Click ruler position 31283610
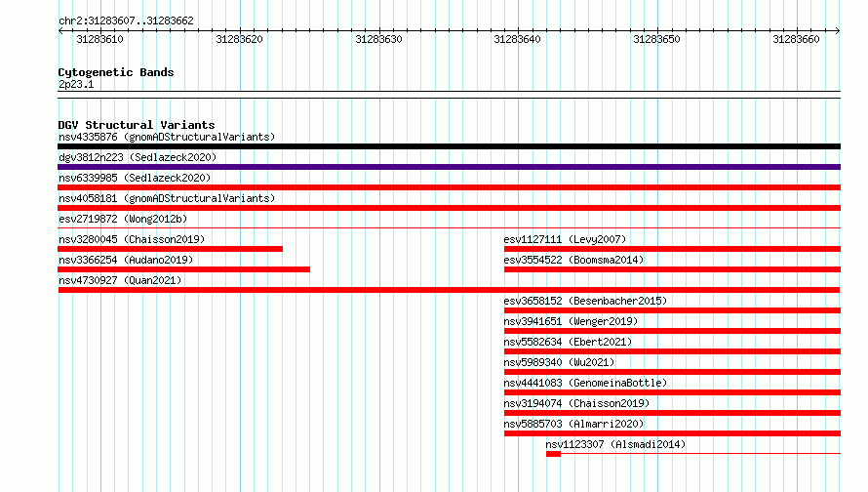Image resolution: width=868 pixels, height=492 pixels. [x=99, y=39]
